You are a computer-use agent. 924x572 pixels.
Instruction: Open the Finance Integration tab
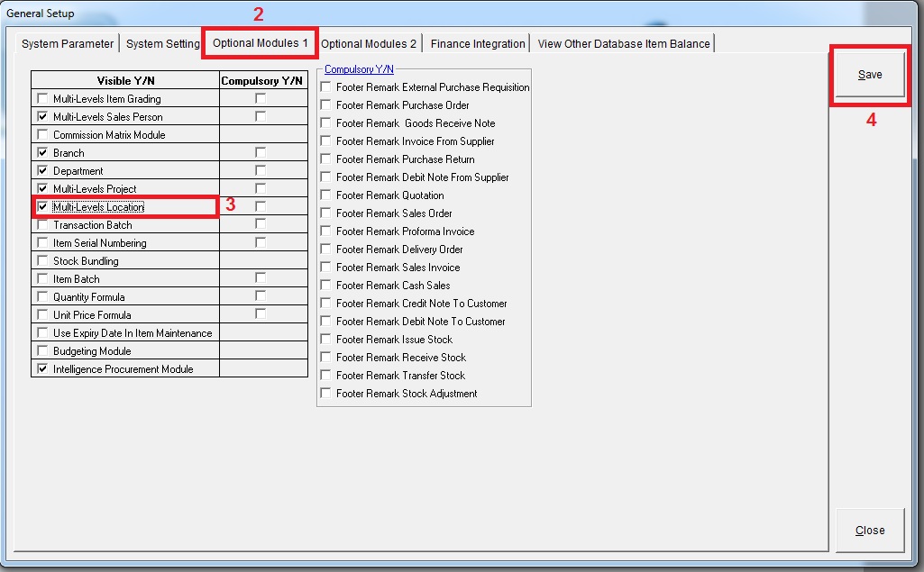pyautogui.click(x=478, y=44)
